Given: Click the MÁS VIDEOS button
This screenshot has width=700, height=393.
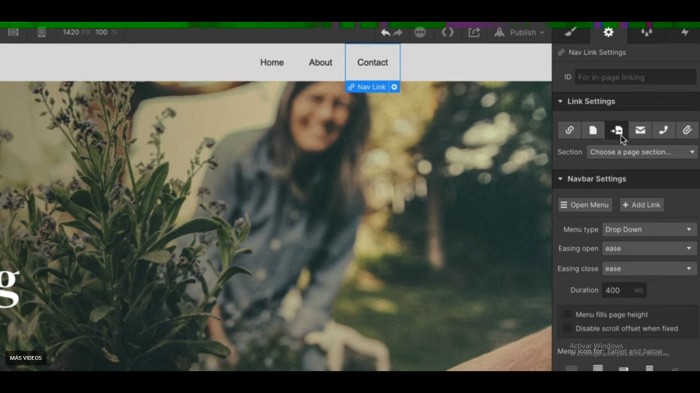Looking at the screenshot, I should 25,358.
